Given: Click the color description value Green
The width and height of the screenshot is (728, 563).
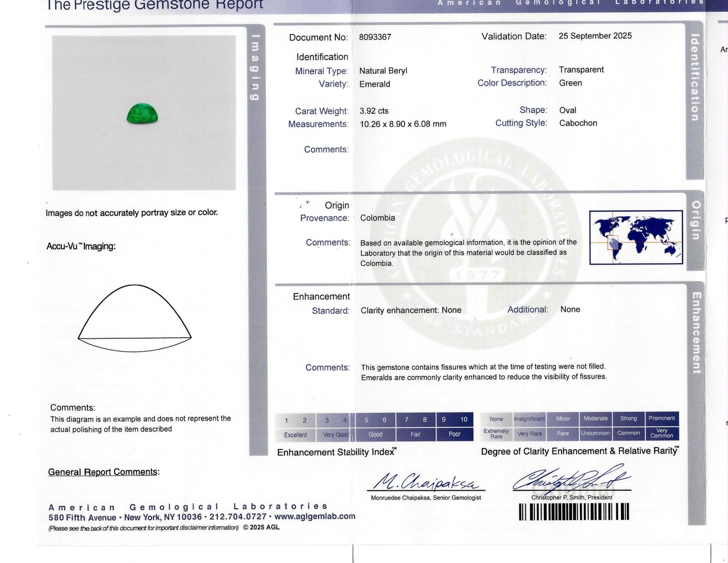Looking at the screenshot, I should click(x=571, y=83).
